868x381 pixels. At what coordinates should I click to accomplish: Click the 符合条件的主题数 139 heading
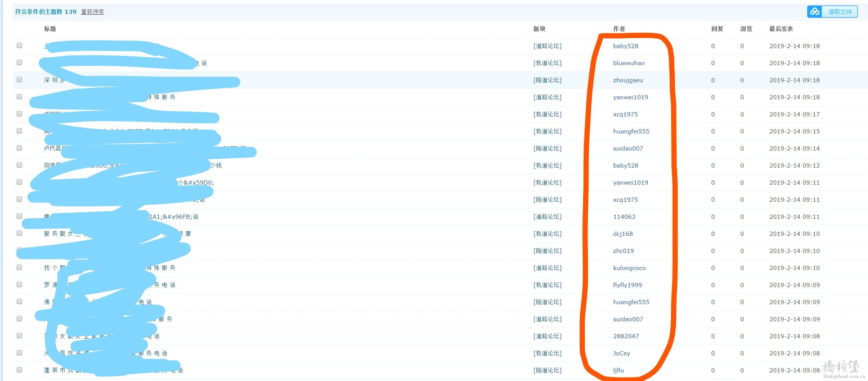point(46,12)
